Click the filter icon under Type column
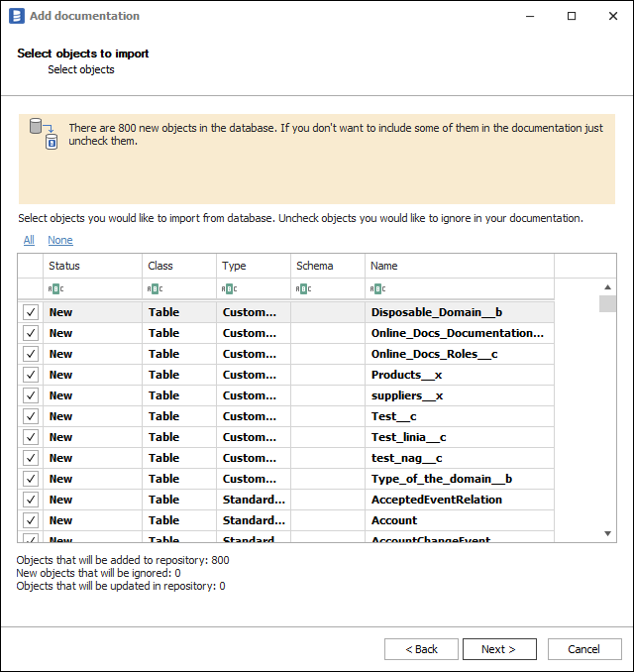 pos(229,289)
